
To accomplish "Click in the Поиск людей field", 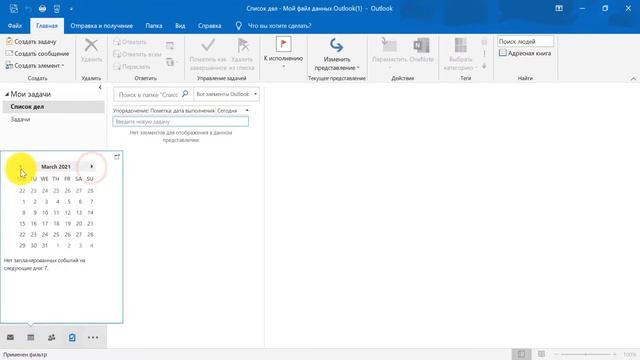I will coord(525,41).
